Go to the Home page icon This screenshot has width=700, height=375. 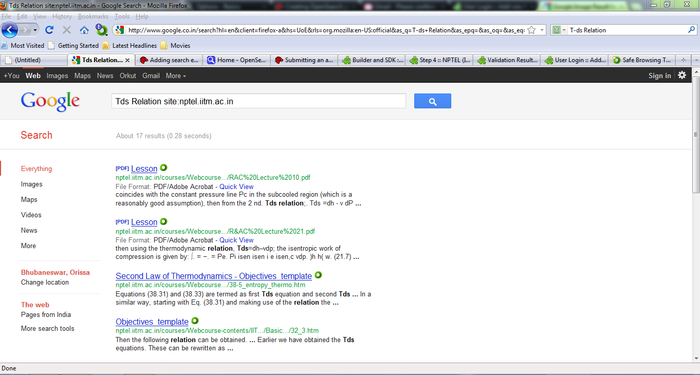point(84,30)
